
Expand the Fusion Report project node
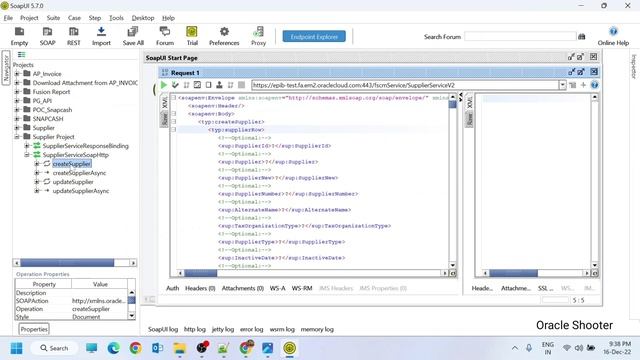click(17, 92)
